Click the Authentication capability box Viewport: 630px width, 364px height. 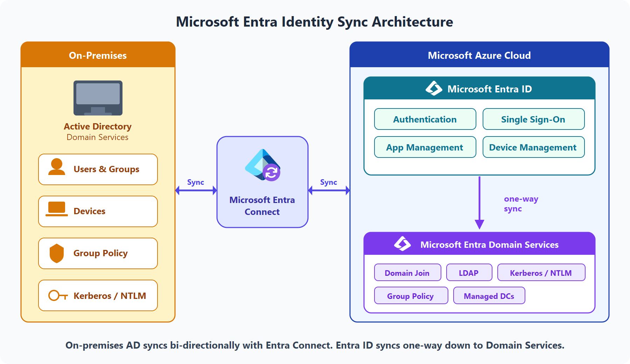425,119
